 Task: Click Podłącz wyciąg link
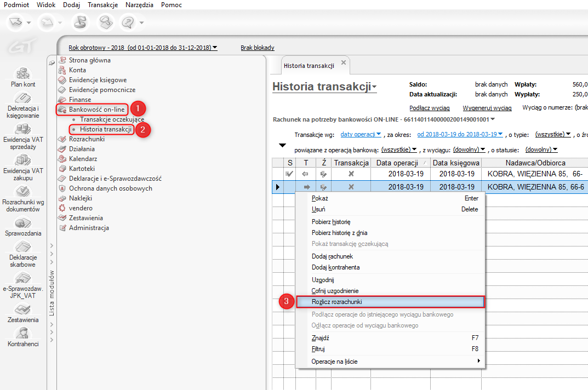click(430, 108)
